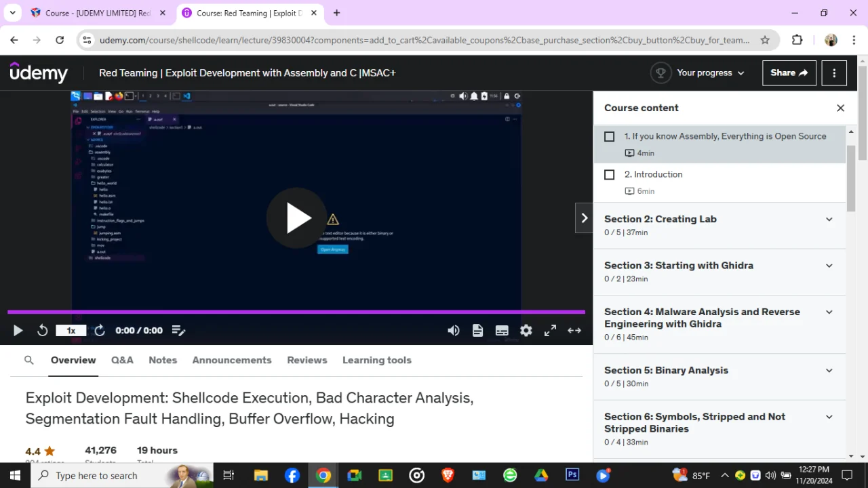Select the Overview tab
The image size is (868, 488).
[73, 360]
